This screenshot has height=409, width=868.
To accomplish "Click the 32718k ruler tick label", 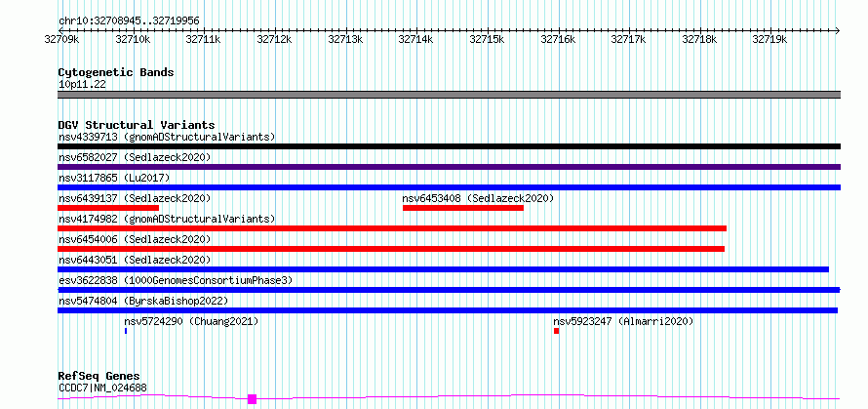I will (x=699, y=39).
